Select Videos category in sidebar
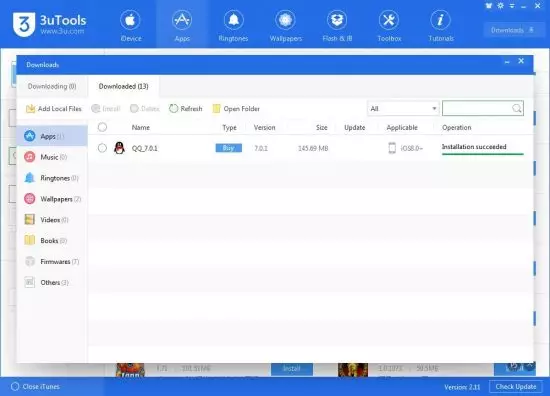This screenshot has width=550, height=396. (52, 220)
